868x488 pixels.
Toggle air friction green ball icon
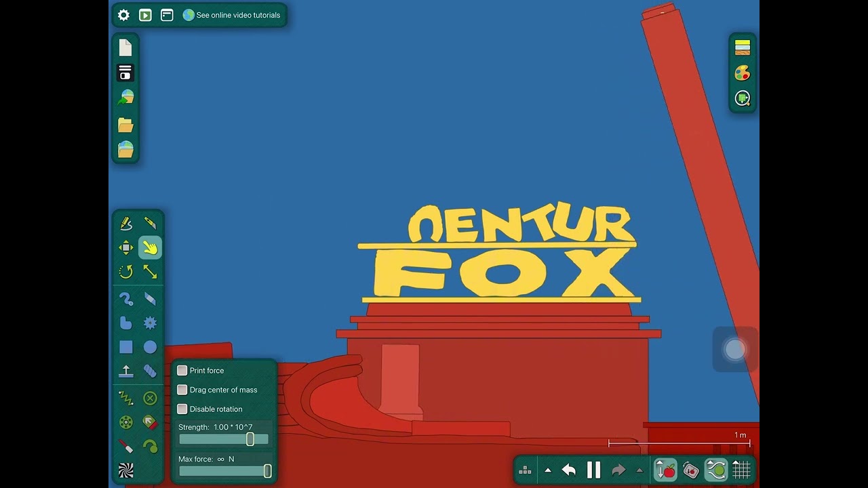tap(716, 470)
